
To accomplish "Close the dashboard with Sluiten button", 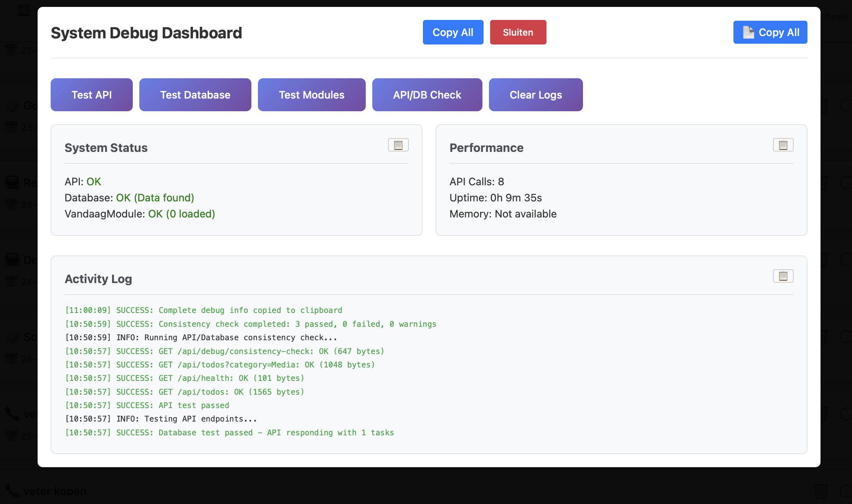I will pyautogui.click(x=518, y=32).
